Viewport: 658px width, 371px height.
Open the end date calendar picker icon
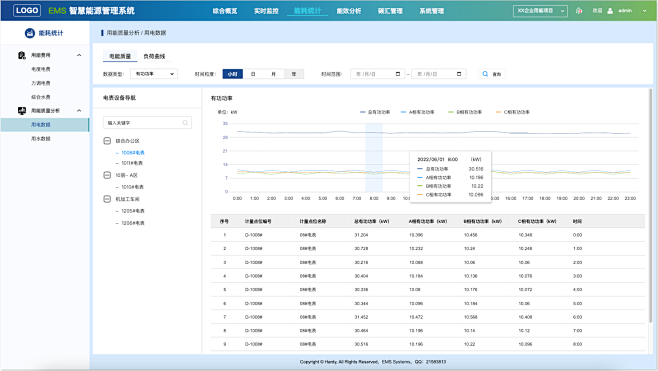pyautogui.click(x=459, y=74)
